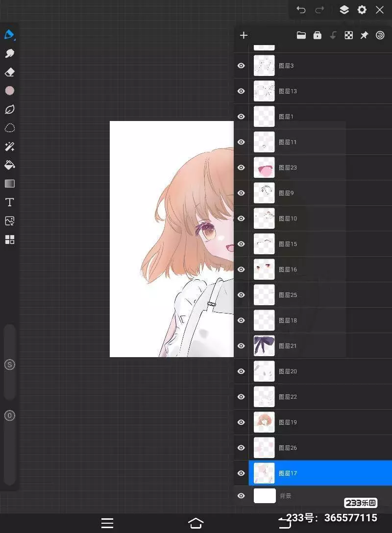Select the 图层21 bow thumbnail

pyautogui.click(x=264, y=346)
